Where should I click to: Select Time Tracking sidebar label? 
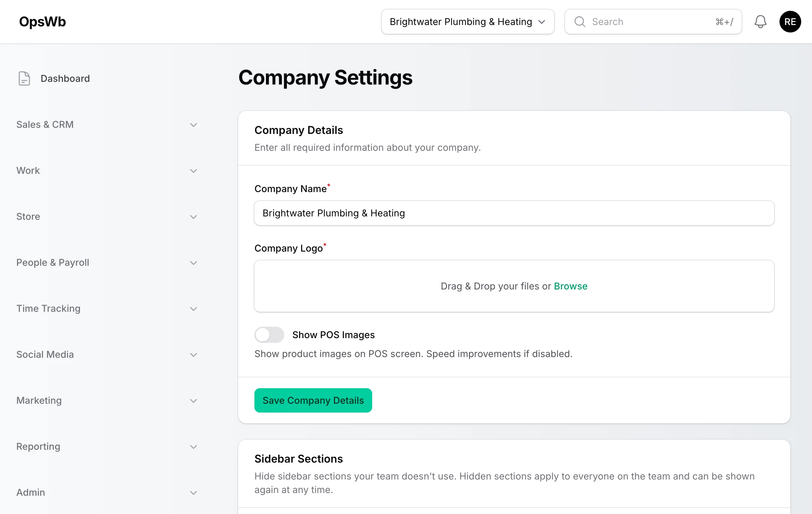tap(48, 308)
